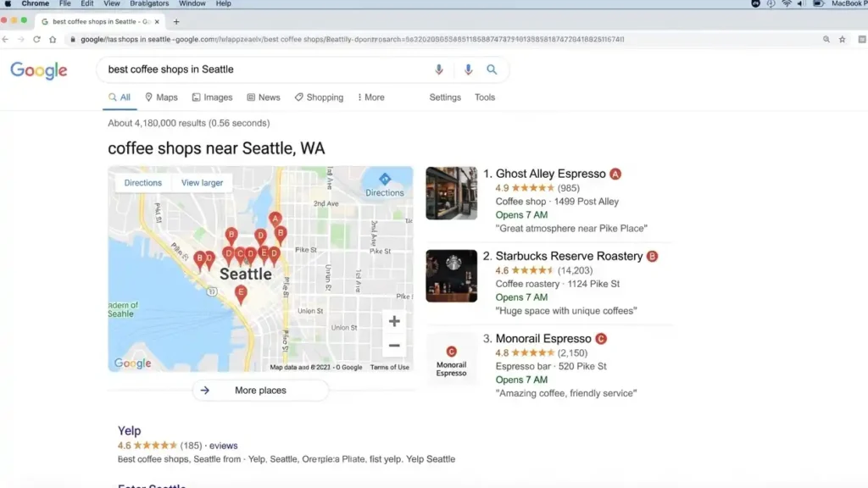Click the zoom magnifier icon in address bar

click(826, 39)
